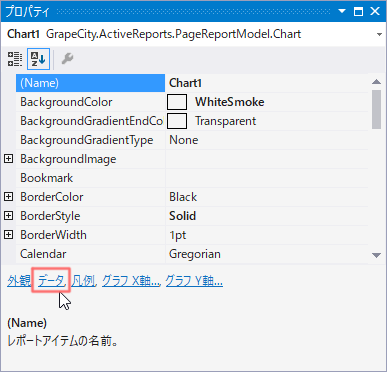Open the グラフ X軸 dialog link

(x=131, y=281)
